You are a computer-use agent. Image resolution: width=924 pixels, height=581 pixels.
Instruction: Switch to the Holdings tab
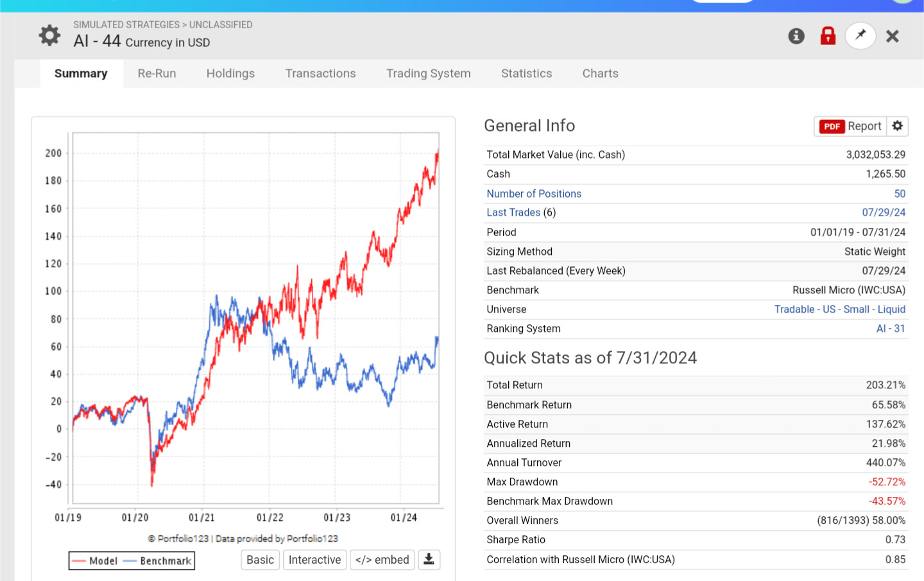pos(230,73)
